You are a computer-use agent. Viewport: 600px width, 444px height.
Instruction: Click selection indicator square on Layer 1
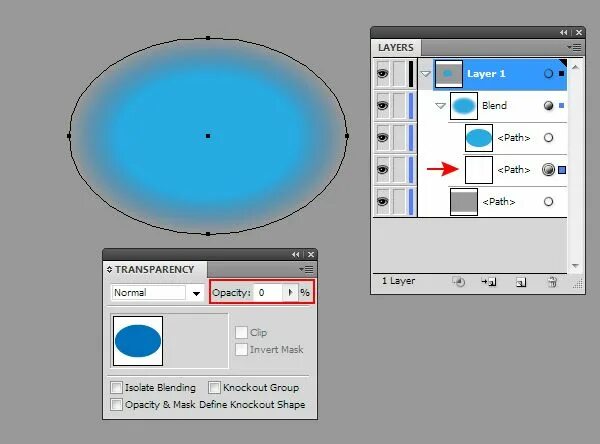(x=561, y=73)
